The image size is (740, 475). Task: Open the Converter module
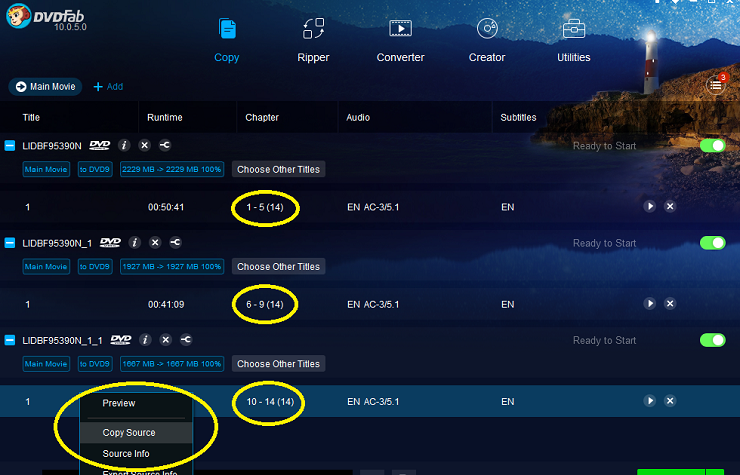[x=400, y=41]
